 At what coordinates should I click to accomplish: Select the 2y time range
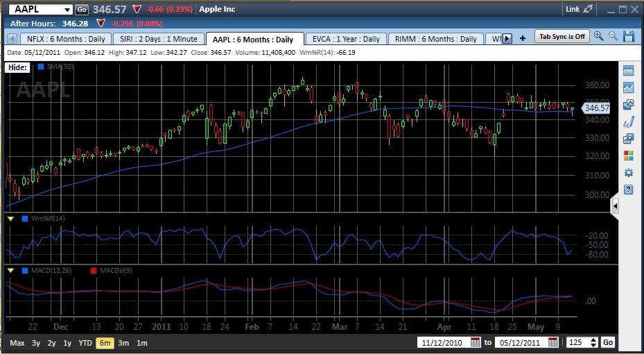[52, 343]
